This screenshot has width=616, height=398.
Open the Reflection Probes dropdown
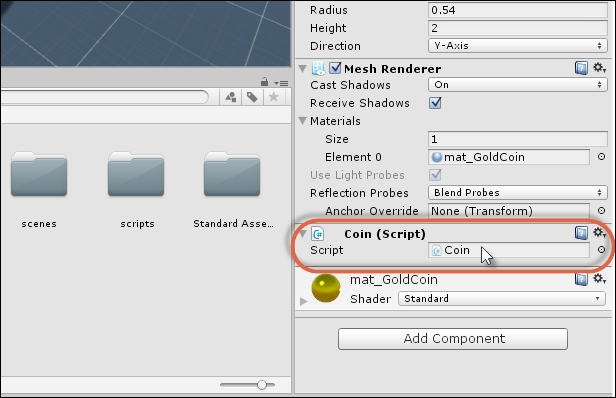(517, 193)
